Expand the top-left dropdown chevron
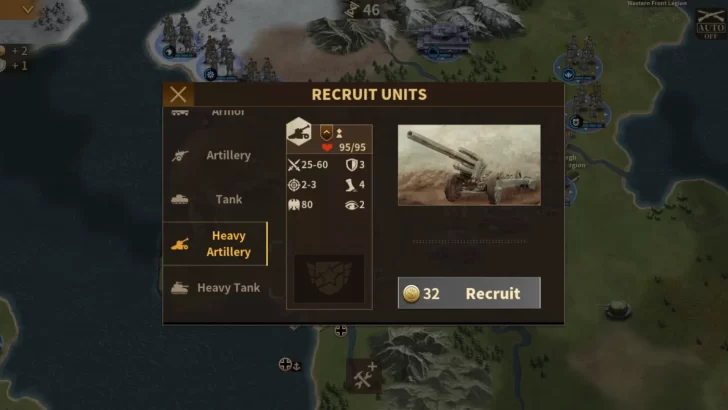 (27, 9)
